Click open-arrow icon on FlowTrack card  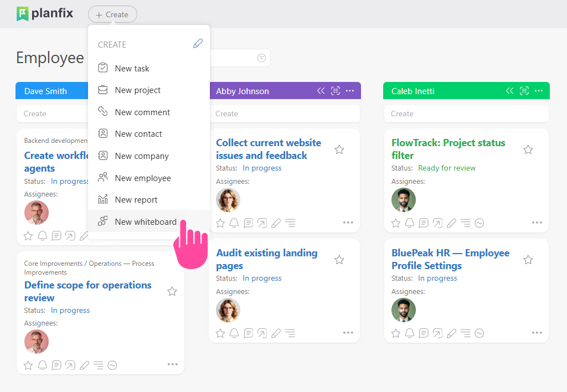click(x=437, y=223)
